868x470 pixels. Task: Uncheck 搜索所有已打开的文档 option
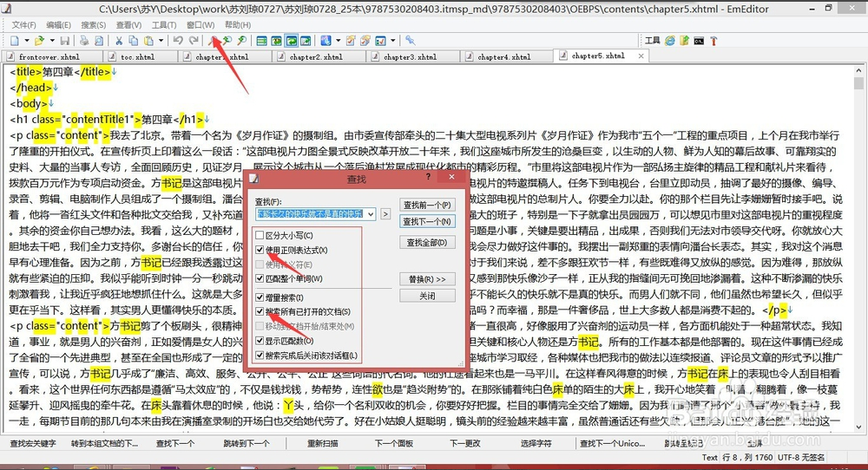tap(260, 312)
